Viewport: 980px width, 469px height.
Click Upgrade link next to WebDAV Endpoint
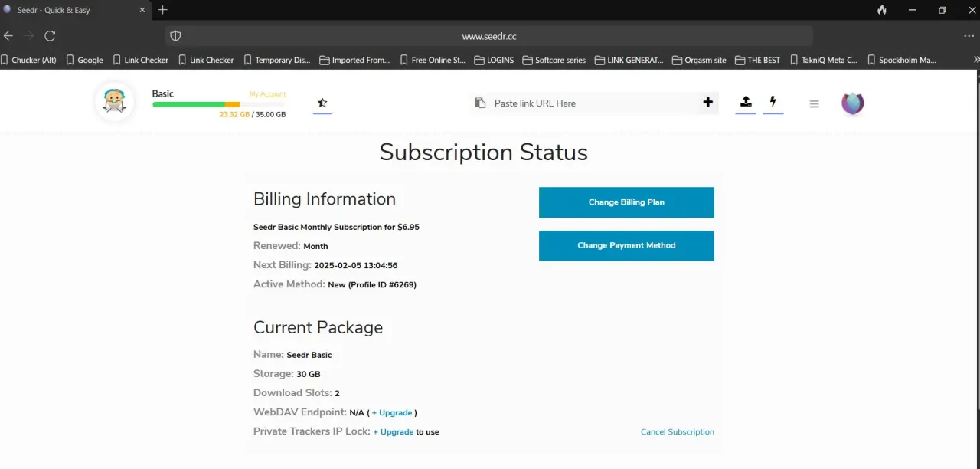pyautogui.click(x=392, y=412)
